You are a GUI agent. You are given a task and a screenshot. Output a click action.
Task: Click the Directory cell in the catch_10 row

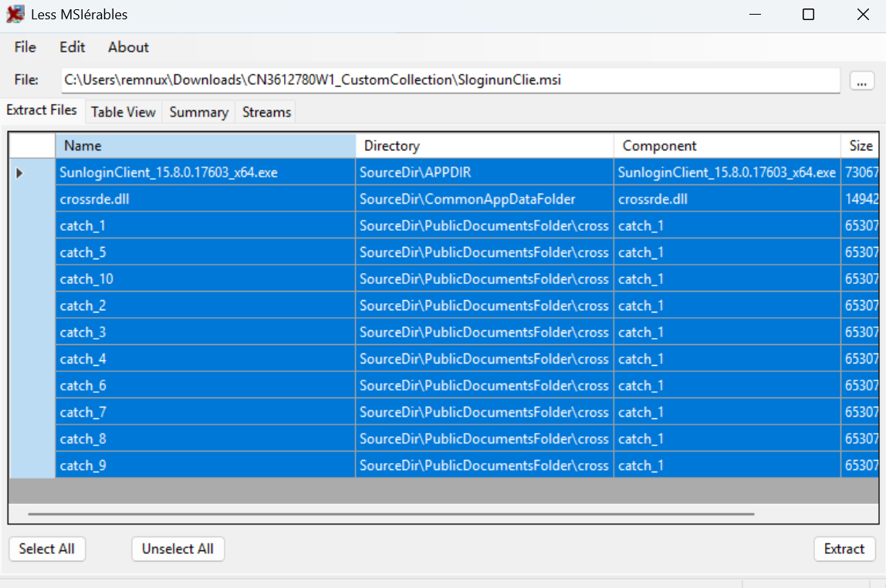pyautogui.click(x=485, y=279)
